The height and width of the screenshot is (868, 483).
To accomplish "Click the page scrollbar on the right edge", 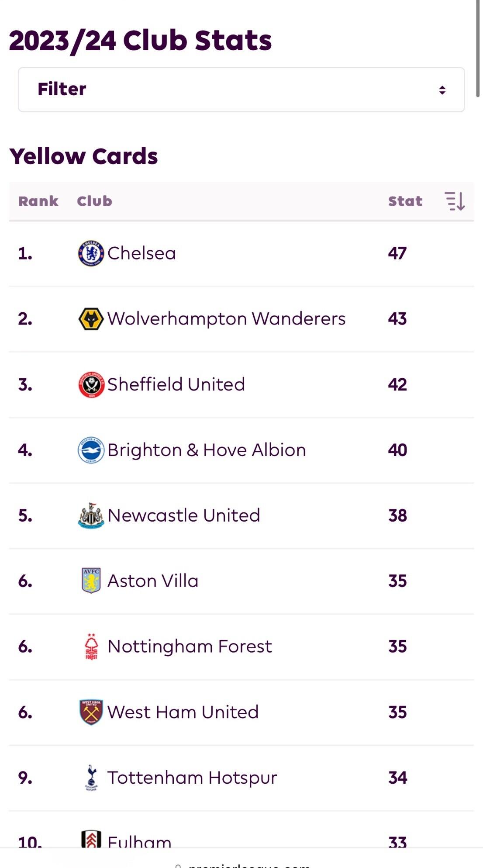I will pos(478,48).
